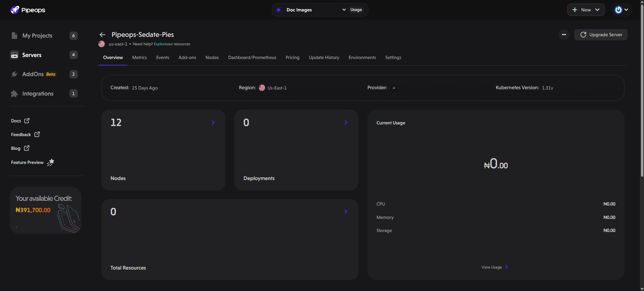Click the View Usage chevron arrow

pyautogui.click(x=506, y=267)
